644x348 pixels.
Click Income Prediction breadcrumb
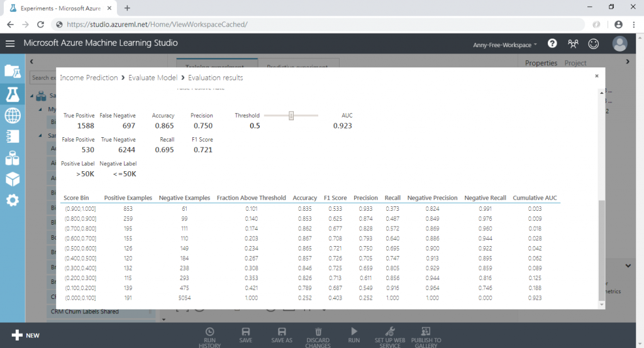click(x=89, y=77)
